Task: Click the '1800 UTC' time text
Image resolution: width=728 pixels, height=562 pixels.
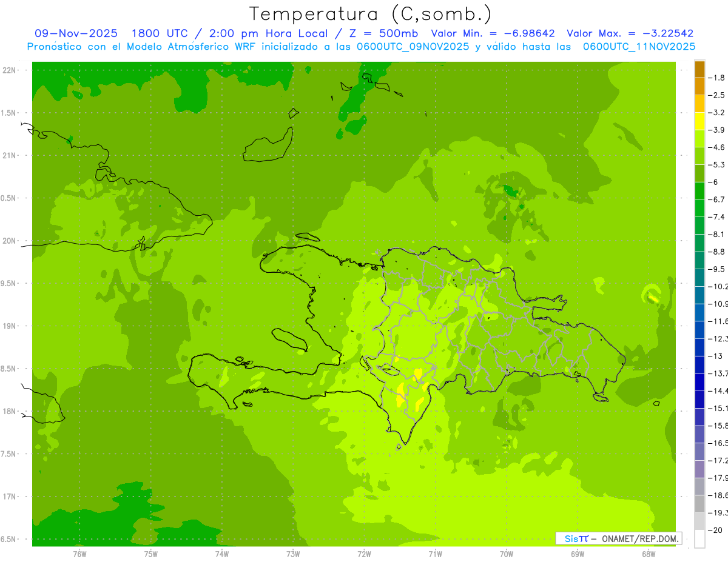Action: pyautogui.click(x=159, y=33)
